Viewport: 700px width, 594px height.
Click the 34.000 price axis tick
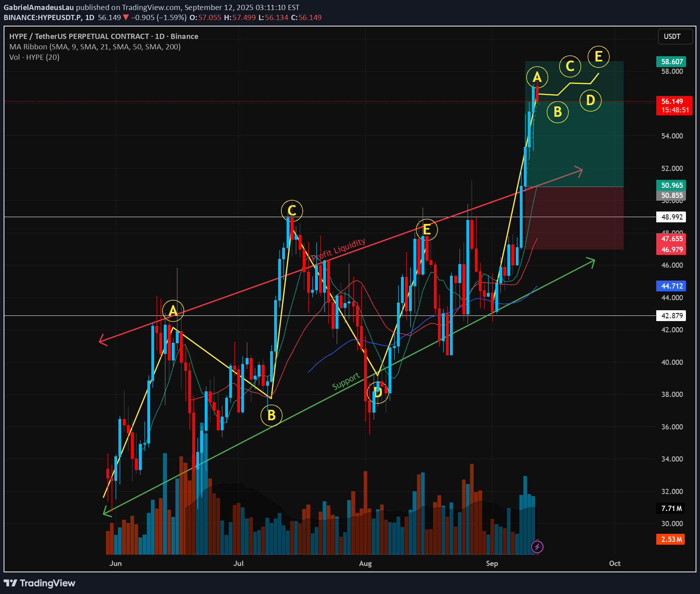point(672,459)
